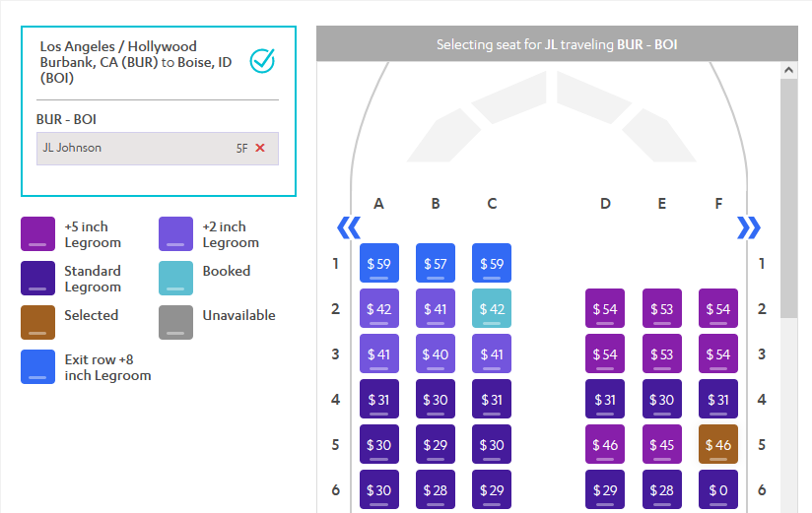Screen dimensions: 812x513
Task: Click the left double-chevron arrow
Action: pos(349,227)
